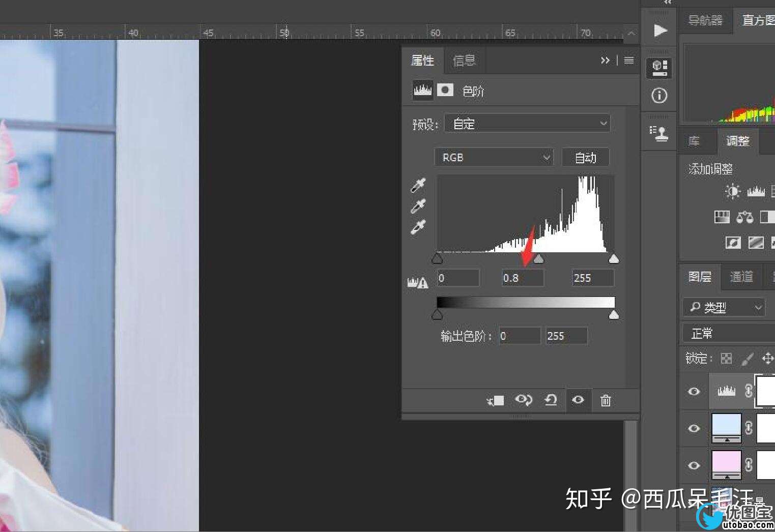The width and height of the screenshot is (775, 532).
Task: Collapse ruler area with small up arrow
Action: click(x=631, y=33)
